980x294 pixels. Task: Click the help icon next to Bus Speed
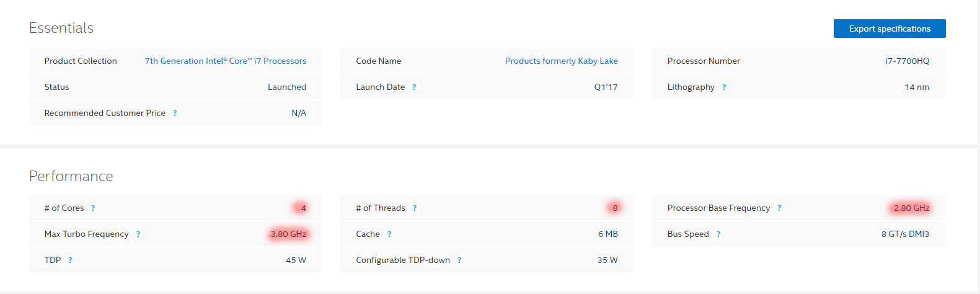click(x=718, y=234)
